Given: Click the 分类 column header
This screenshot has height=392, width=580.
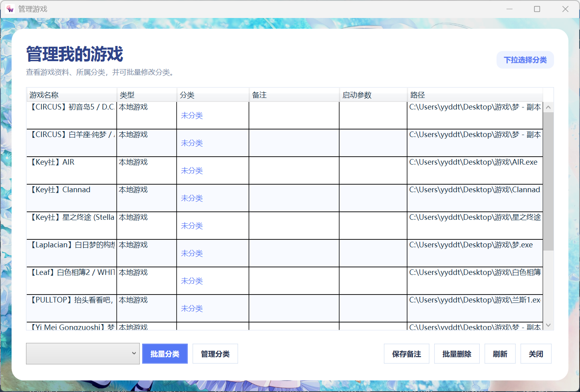Looking at the screenshot, I should click(x=213, y=95).
